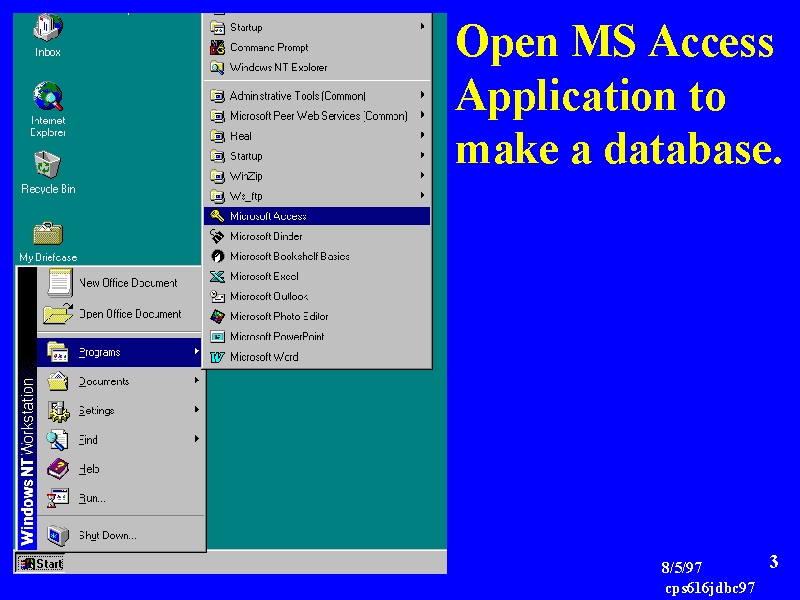Screen dimensions: 800x600
Task: Click the Run icon
Action: (x=58, y=498)
